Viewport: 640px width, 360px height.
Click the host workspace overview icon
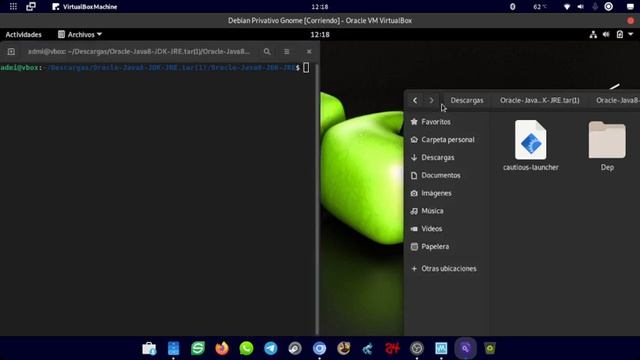coord(31,7)
